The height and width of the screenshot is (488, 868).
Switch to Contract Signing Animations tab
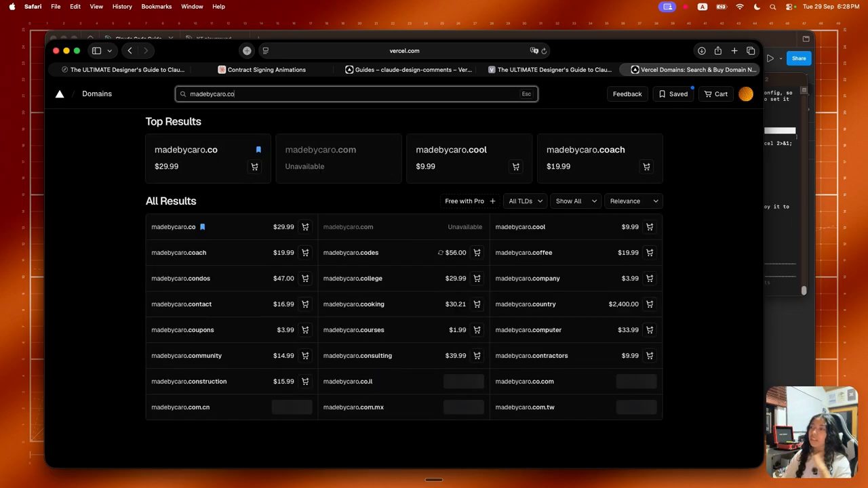[x=262, y=70]
